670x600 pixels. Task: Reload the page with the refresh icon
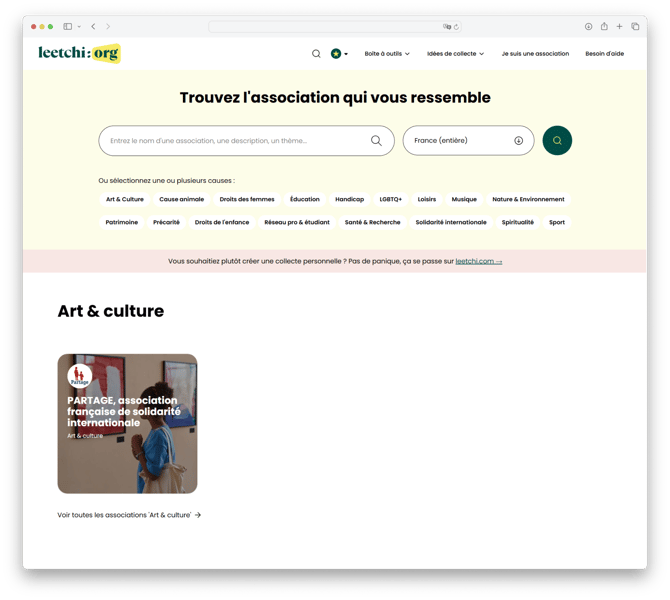pyautogui.click(x=456, y=26)
